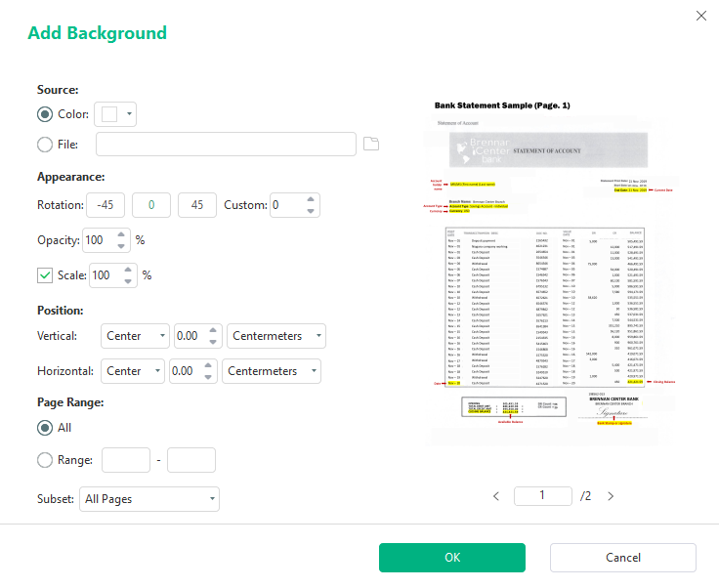Increase the Scale percentage
Viewport: 719px width, 588px height.
(x=128, y=270)
